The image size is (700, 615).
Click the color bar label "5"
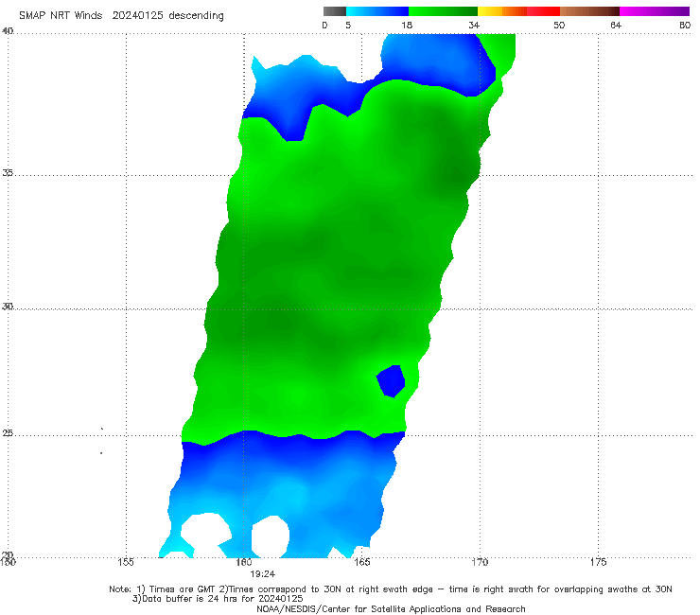click(348, 25)
